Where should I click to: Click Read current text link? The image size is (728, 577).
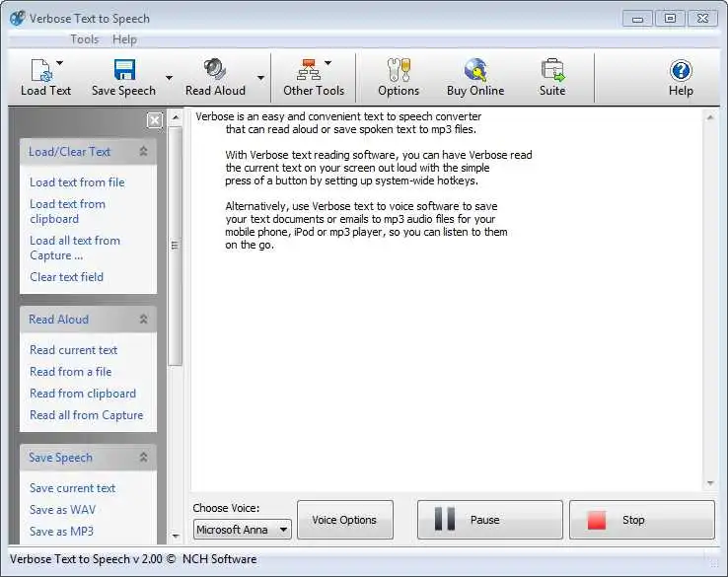[x=73, y=350]
